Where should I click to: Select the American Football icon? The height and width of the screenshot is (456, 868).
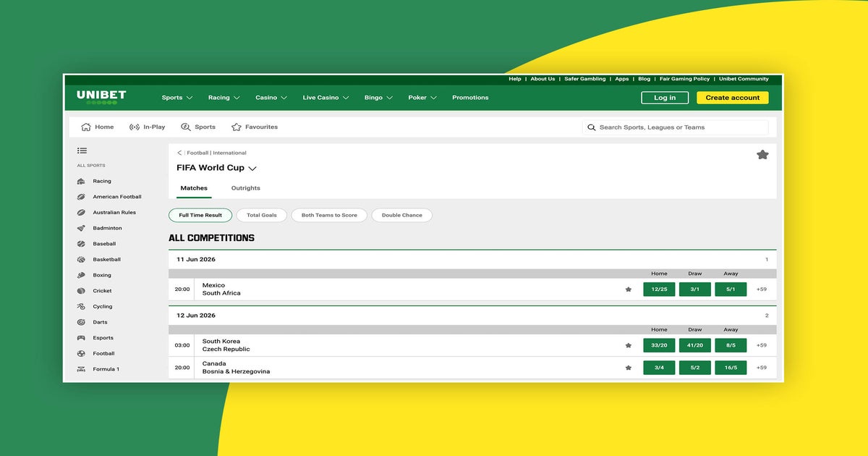(81, 197)
